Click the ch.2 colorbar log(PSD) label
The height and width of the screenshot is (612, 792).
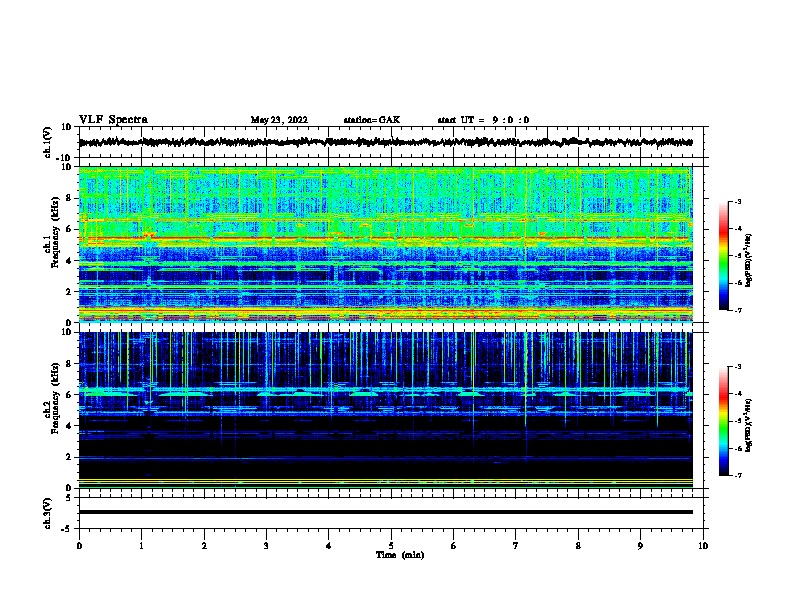click(x=749, y=425)
